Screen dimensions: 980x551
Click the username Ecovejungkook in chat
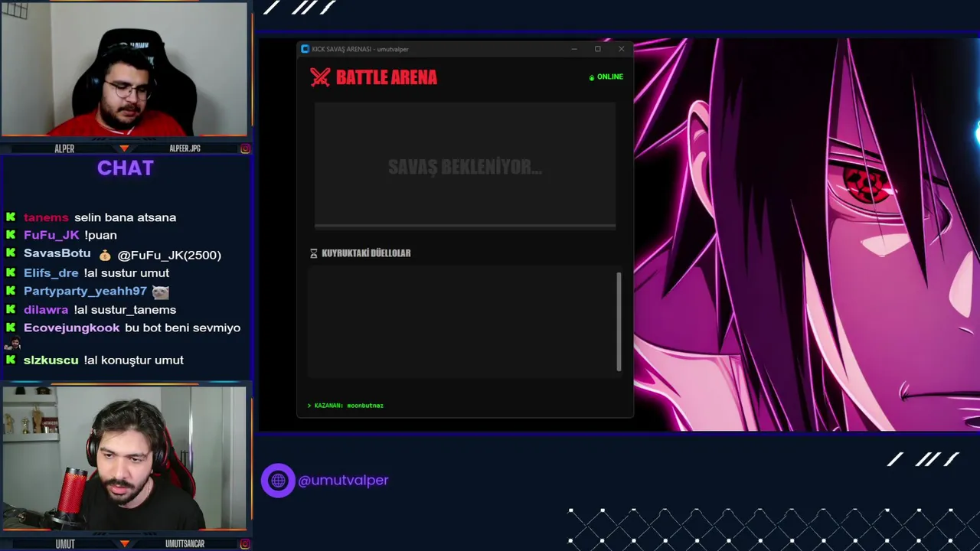coord(71,328)
